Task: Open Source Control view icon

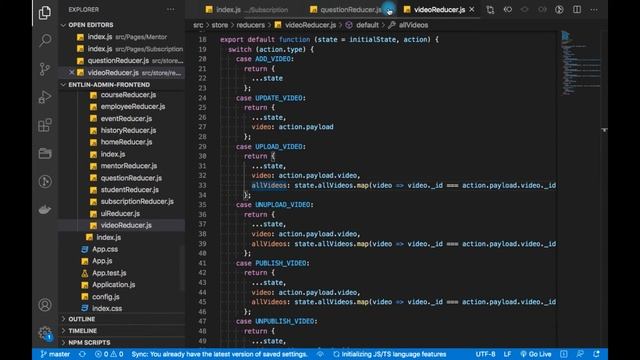Action: [x=44, y=69]
